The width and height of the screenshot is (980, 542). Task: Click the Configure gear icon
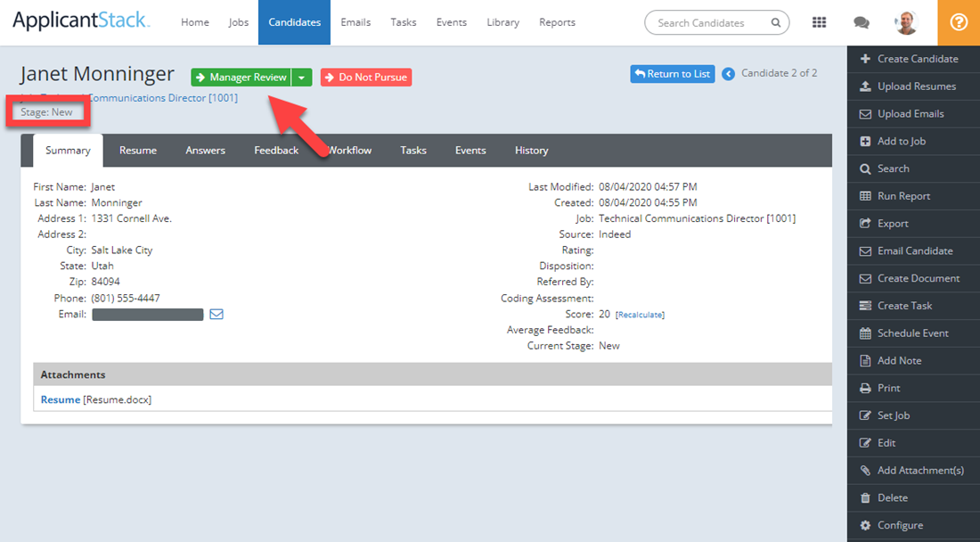pyautogui.click(x=865, y=525)
